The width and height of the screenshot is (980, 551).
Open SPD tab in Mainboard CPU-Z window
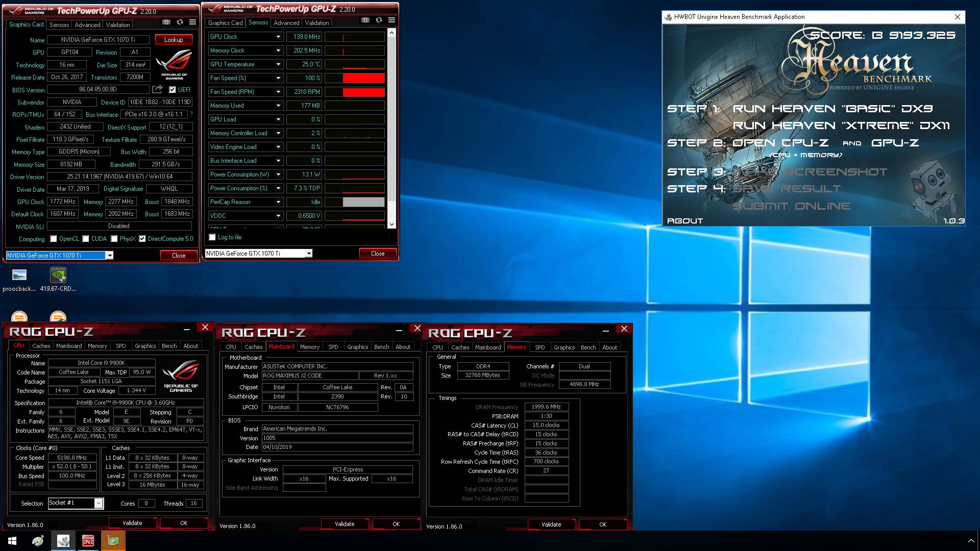333,347
